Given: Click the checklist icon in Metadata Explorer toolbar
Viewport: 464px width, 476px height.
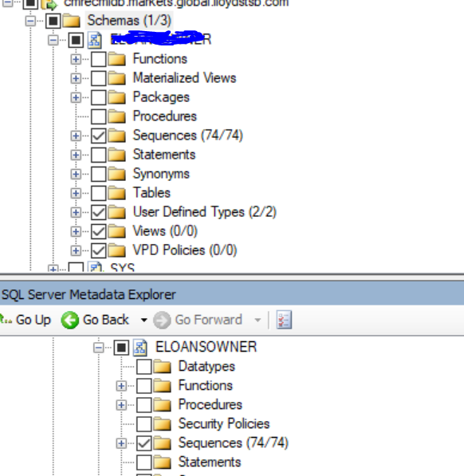Looking at the screenshot, I should pos(284,320).
